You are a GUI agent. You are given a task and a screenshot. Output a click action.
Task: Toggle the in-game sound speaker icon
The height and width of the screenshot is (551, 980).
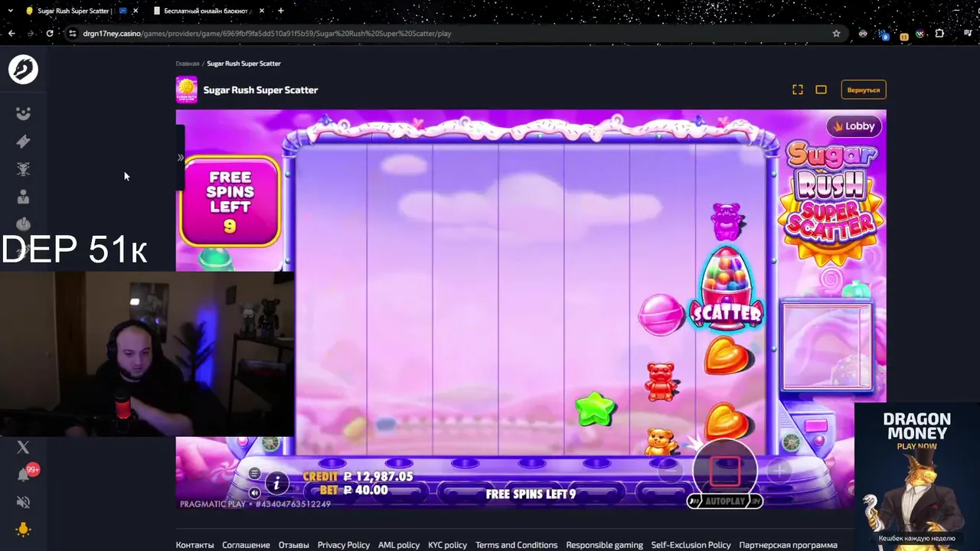click(x=254, y=493)
